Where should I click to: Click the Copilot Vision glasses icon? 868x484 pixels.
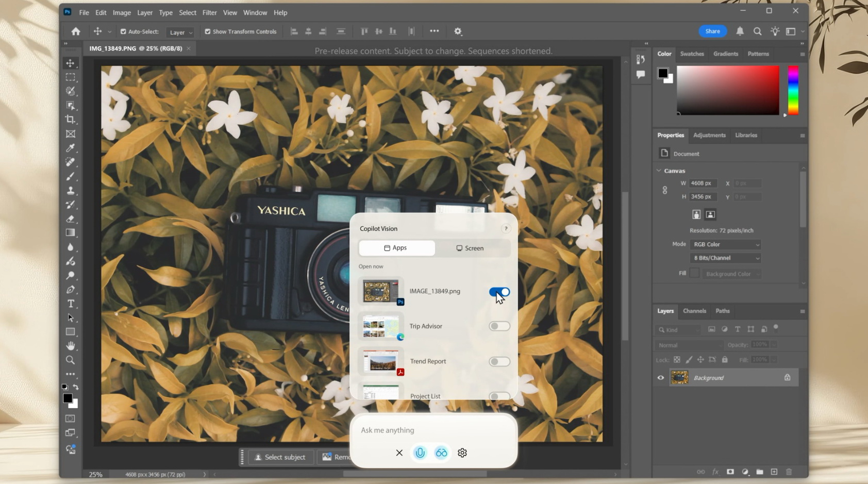pyautogui.click(x=441, y=453)
